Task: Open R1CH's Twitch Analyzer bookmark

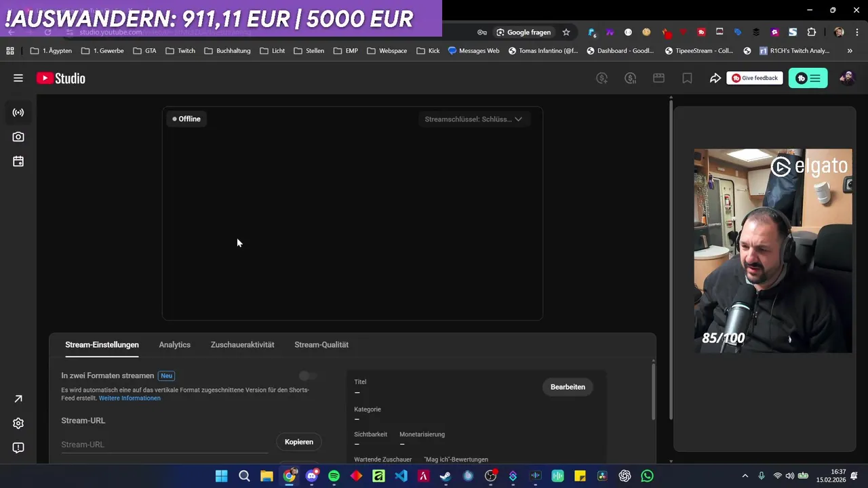Action: 795,51
